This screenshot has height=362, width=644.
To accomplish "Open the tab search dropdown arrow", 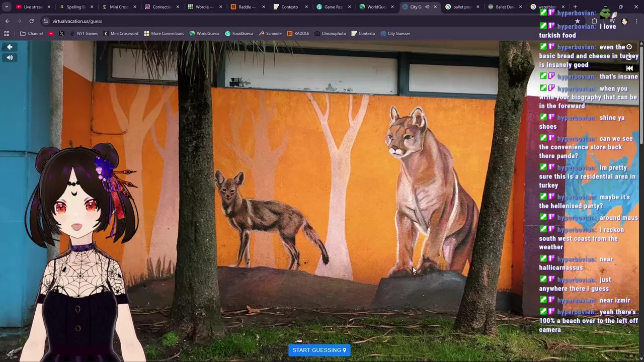I will pos(7,7).
